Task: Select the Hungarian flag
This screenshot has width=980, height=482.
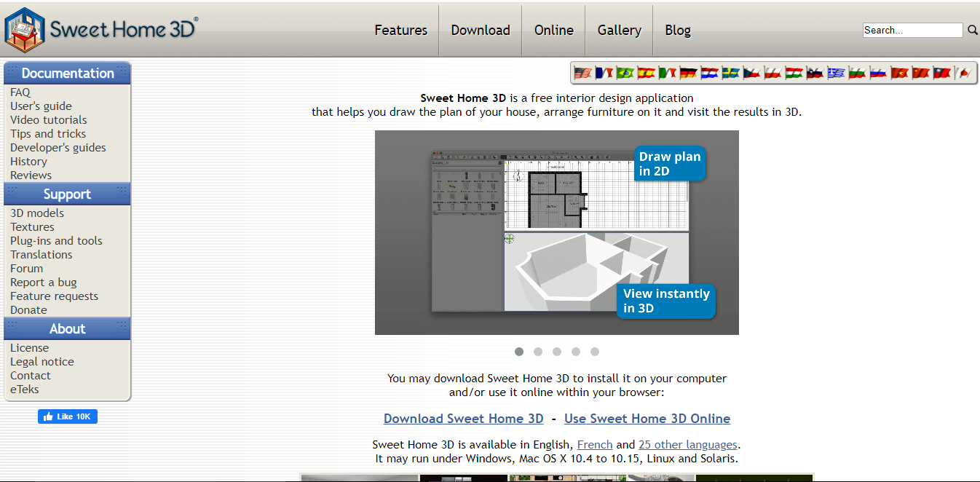Action: click(x=794, y=73)
